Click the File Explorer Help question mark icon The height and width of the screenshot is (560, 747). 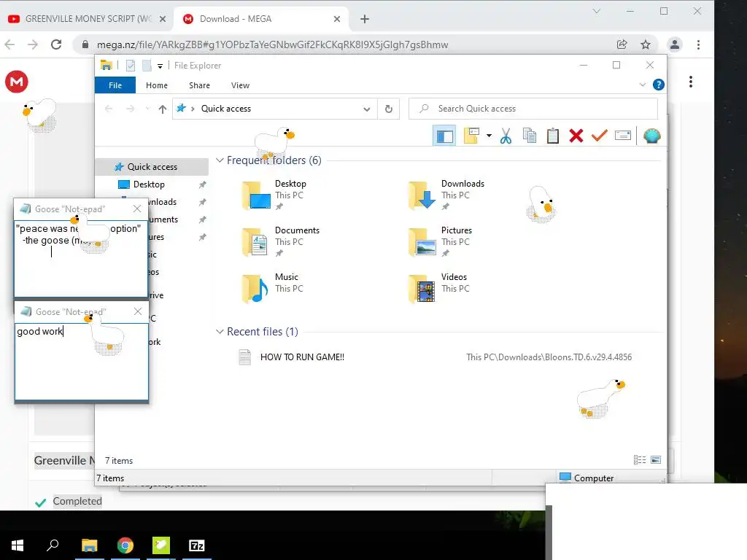659,85
